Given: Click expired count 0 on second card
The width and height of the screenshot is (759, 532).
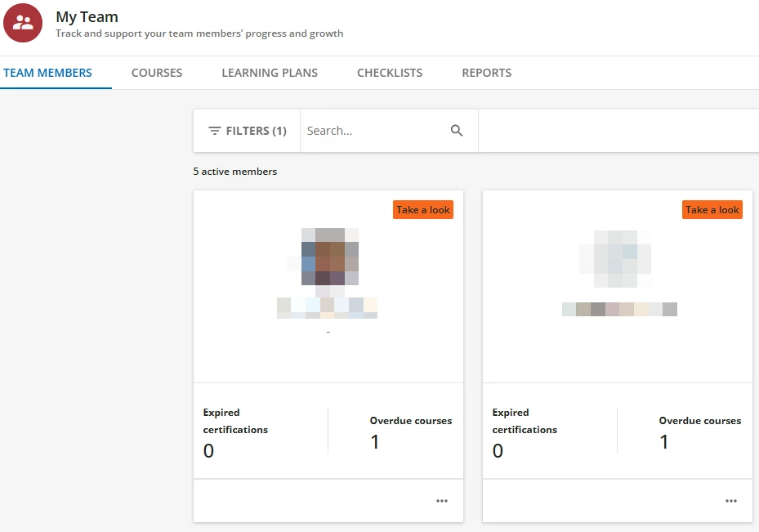Looking at the screenshot, I should (x=498, y=450).
